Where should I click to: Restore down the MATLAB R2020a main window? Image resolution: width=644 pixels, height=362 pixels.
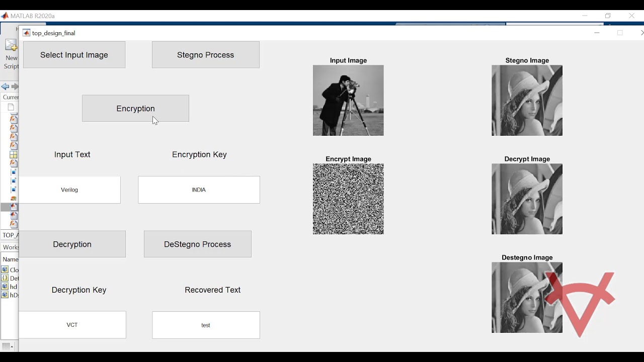tap(608, 16)
